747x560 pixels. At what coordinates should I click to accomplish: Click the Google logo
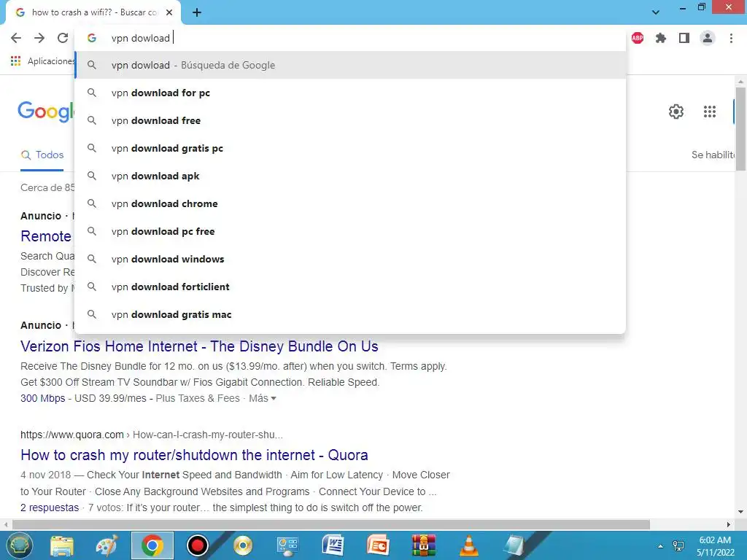click(46, 112)
